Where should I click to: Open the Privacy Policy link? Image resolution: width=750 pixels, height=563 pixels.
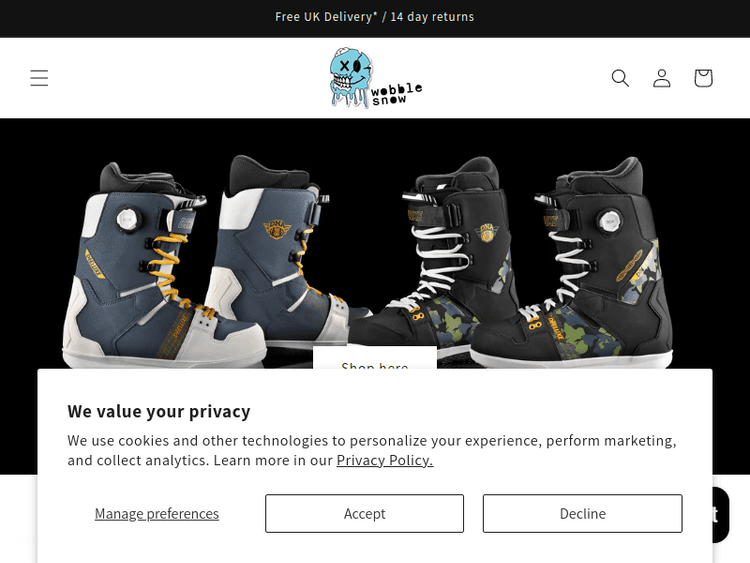(x=385, y=460)
